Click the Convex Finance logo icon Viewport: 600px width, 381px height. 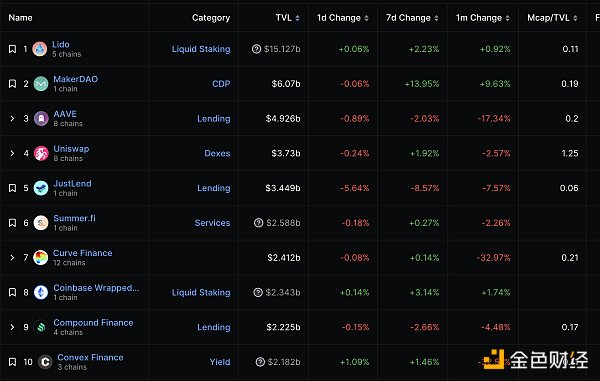click(x=45, y=362)
